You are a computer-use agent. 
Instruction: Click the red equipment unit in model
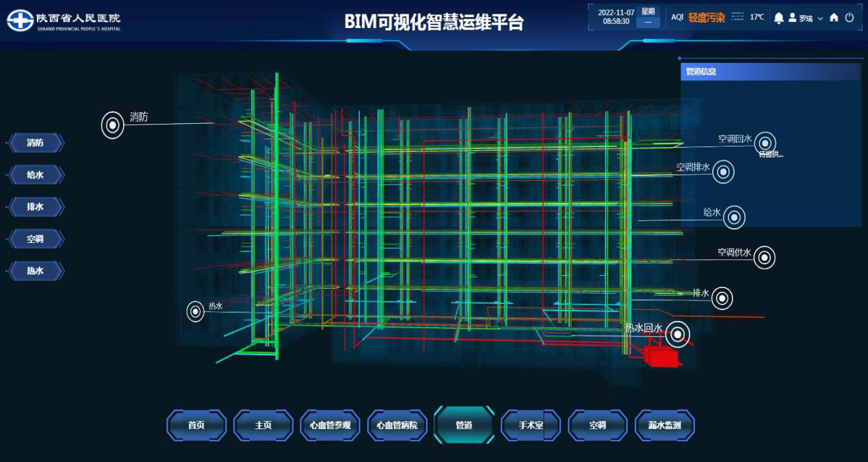click(x=662, y=357)
